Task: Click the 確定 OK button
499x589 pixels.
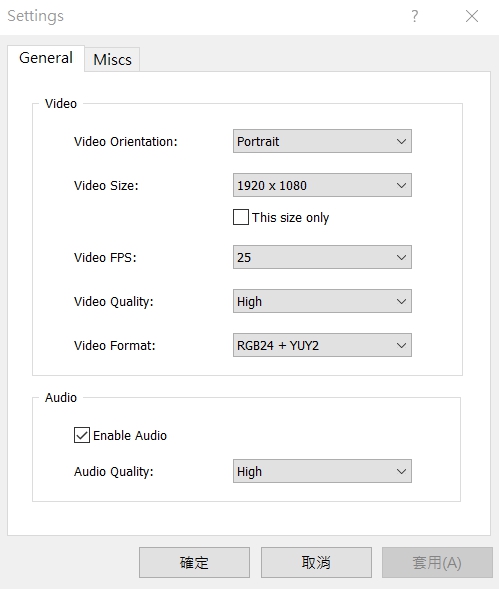Action: tap(194, 562)
